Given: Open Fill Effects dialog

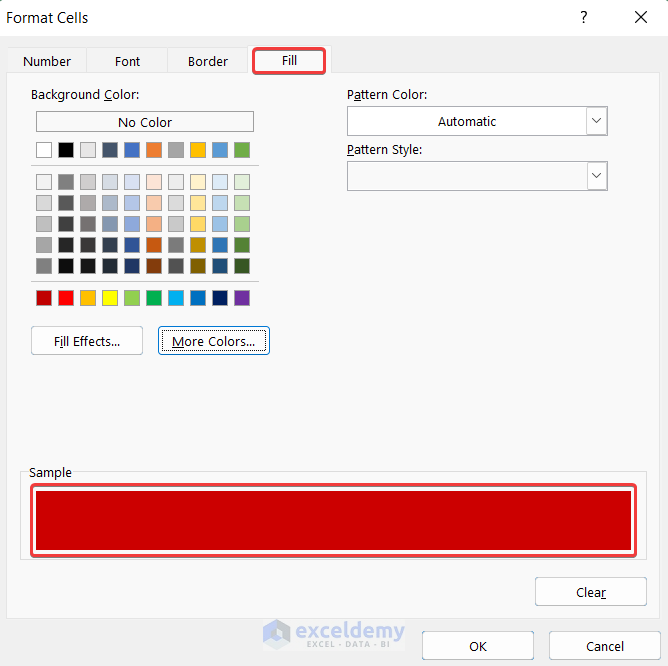Looking at the screenshot, I should coord(87,340).
